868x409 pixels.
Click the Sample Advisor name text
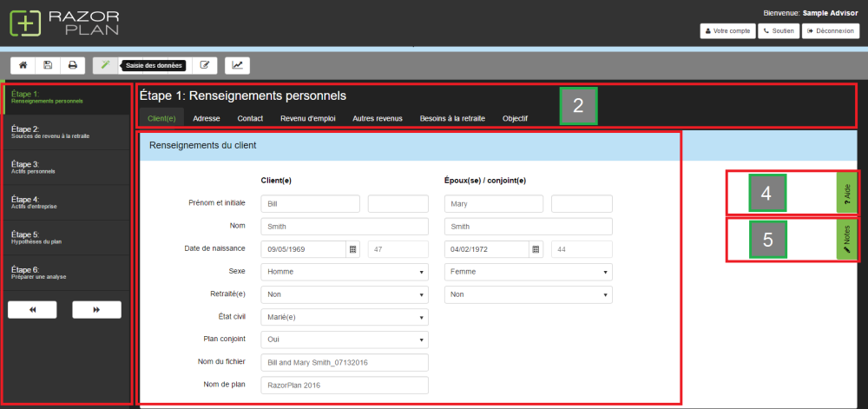click(x=831, y=13)
